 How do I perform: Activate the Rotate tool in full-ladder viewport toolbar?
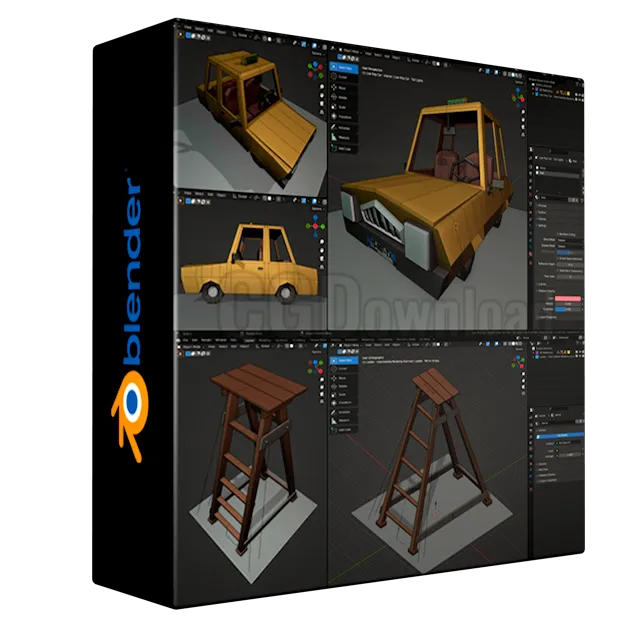[x=342, y=386]
